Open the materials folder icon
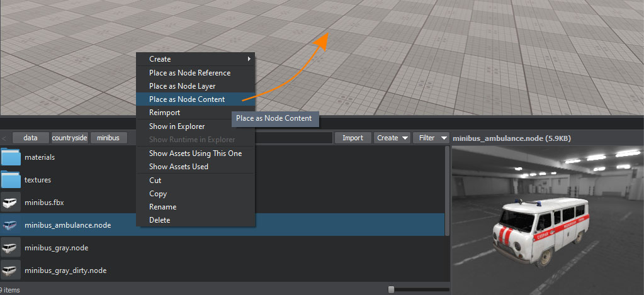Image resolution: width=644 pixels, height=295 pixels. pos(11,157)
